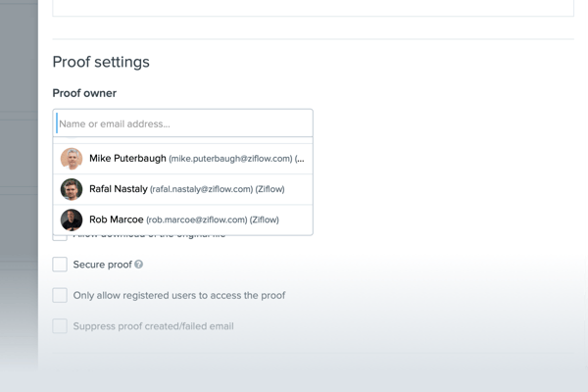Click Rafal Nastaly's avatar photo

72,189
